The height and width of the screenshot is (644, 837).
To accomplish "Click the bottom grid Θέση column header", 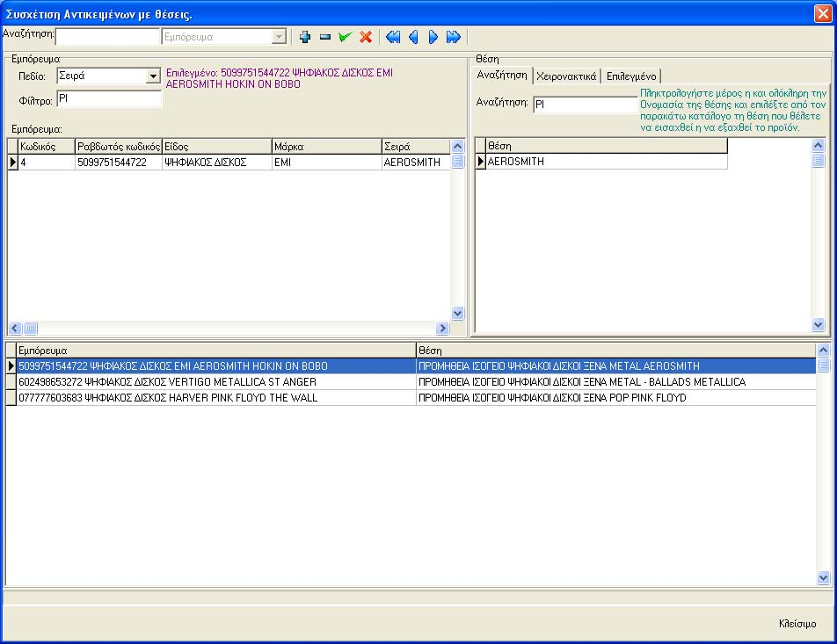I will pos(616,351).
